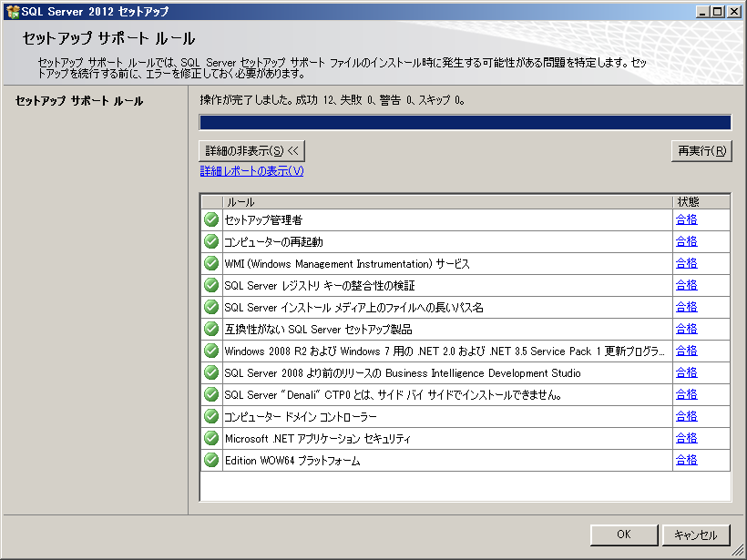The height and width of the screenshot is (560, 747).
Task: Click the check icon for Edition WOW64 プラットフォーム
Action: click(x=211, y=461)
